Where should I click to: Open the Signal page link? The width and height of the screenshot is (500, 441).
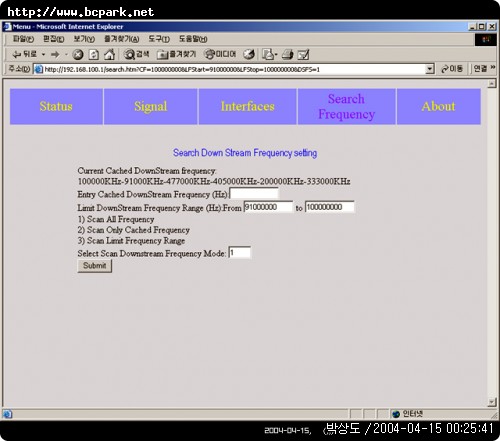pos(151,106)
